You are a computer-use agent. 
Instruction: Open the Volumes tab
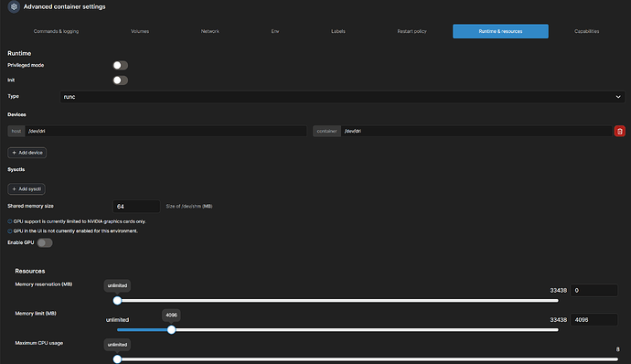(x=140, y=31)
